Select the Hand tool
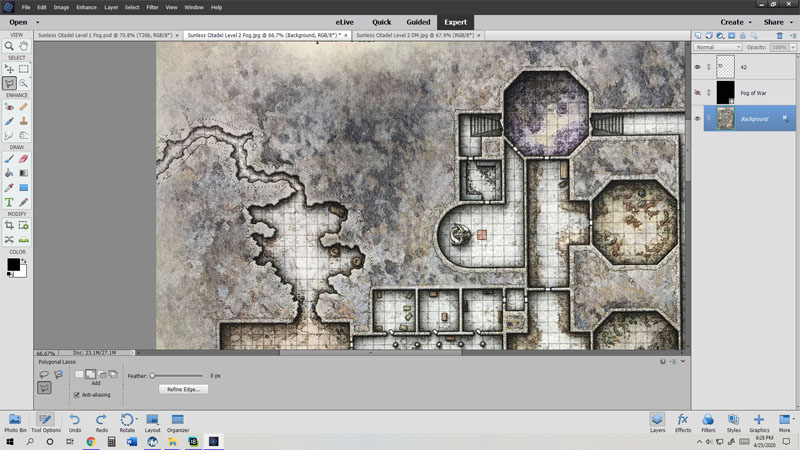 (x=23, y=46)
